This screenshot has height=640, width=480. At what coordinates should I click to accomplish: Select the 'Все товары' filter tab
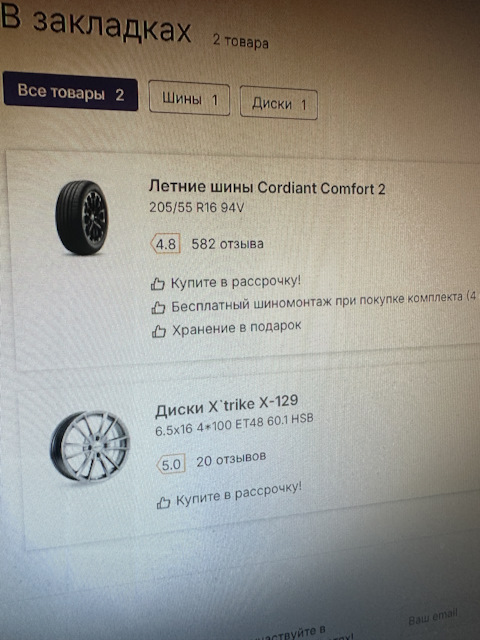pyautogui.click(x=70, y=91)
